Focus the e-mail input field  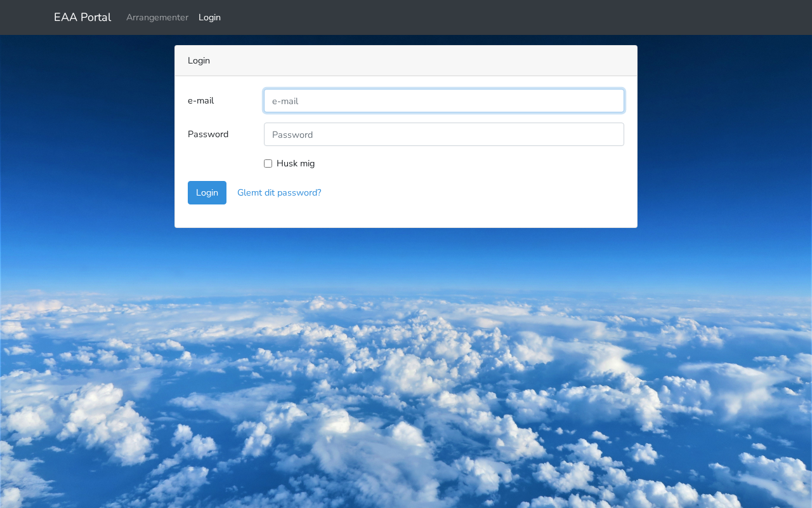click(x=444, y=101)
